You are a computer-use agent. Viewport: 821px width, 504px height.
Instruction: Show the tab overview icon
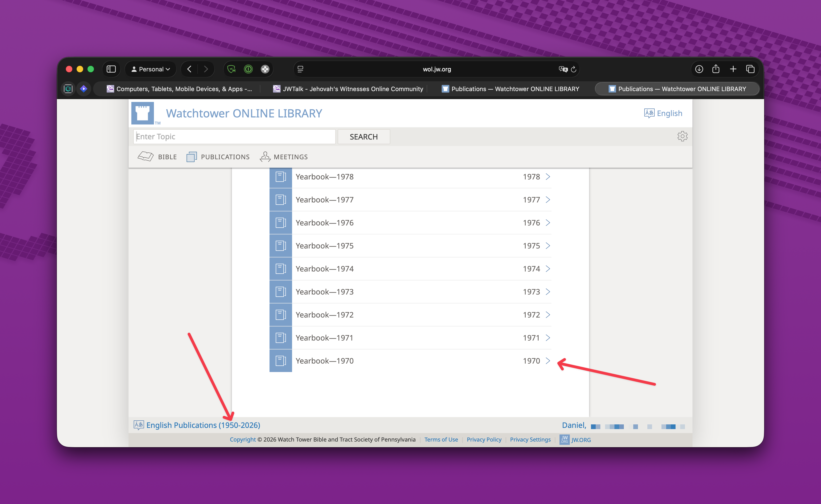tap(750, 69)
